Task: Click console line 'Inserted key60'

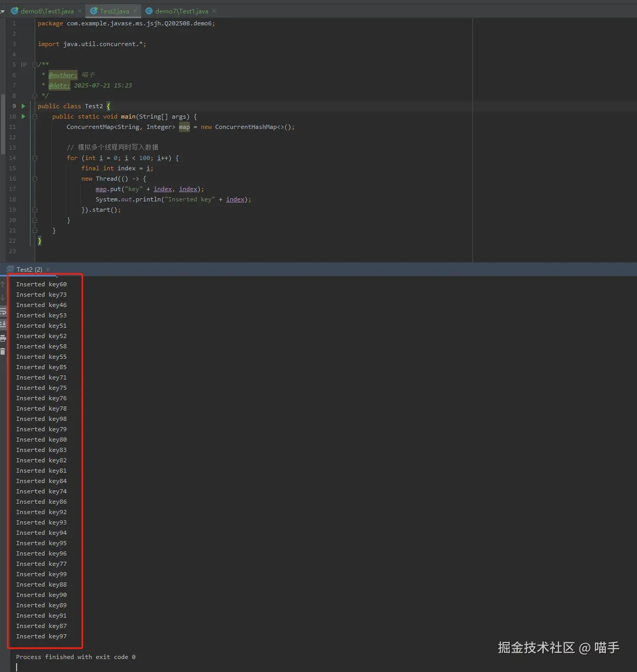Action: coord(41,284)
